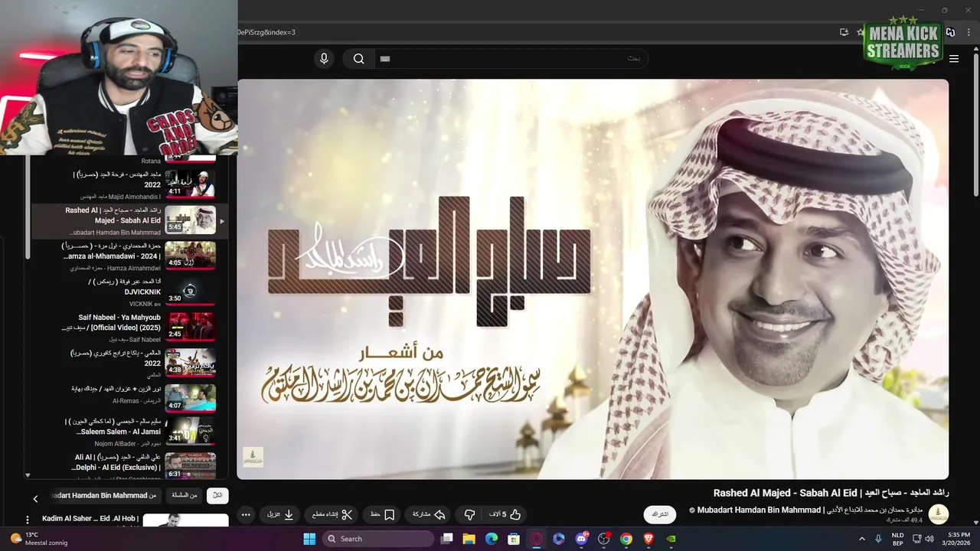Viewport: 980px width, 551px height.
Task: Play Majid Almohandis 2022 playlist video
Action: pyautogui.click(x=191, y=184)
